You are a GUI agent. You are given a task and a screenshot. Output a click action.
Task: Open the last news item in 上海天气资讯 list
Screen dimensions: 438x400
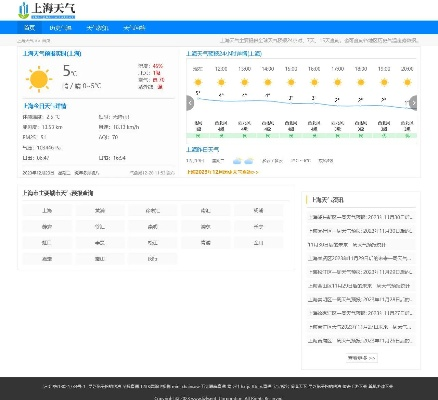coord(360,341)
